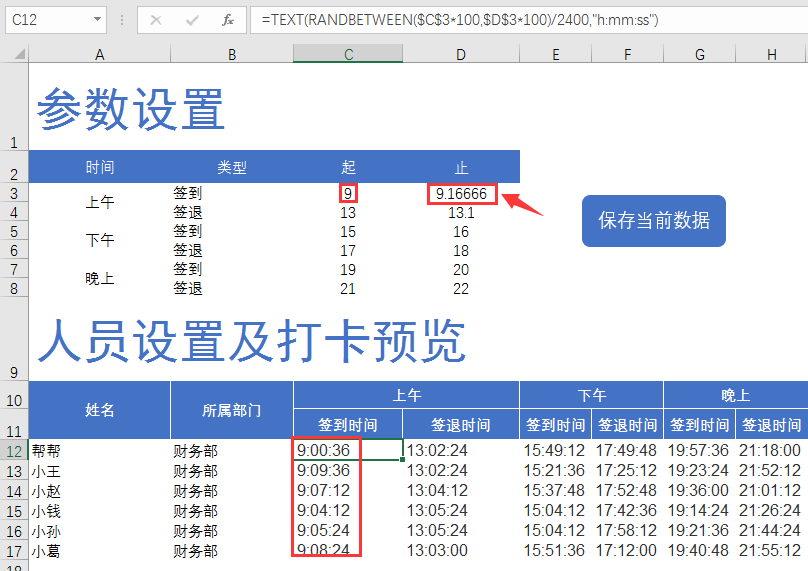
Task: Click the Cancel entry X icon
Action: click(156, 20)
